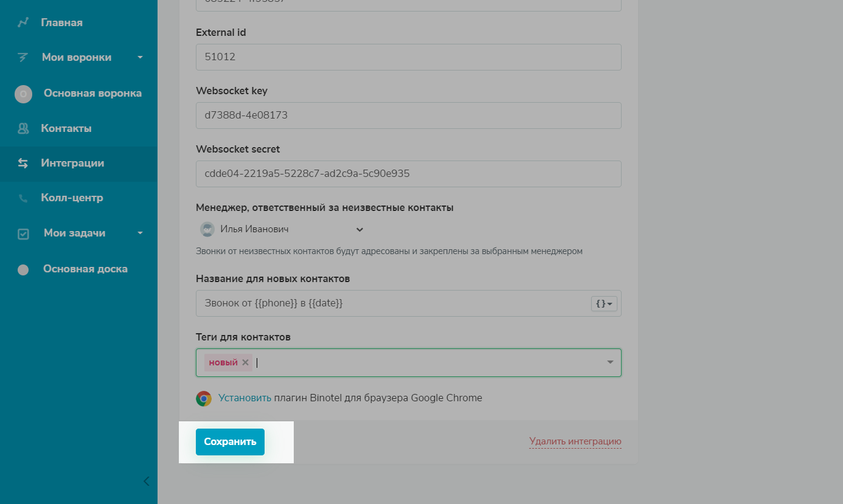843x504 pixels.
Task: Click the Удалить интеграцию link
Action: (575, 441)
